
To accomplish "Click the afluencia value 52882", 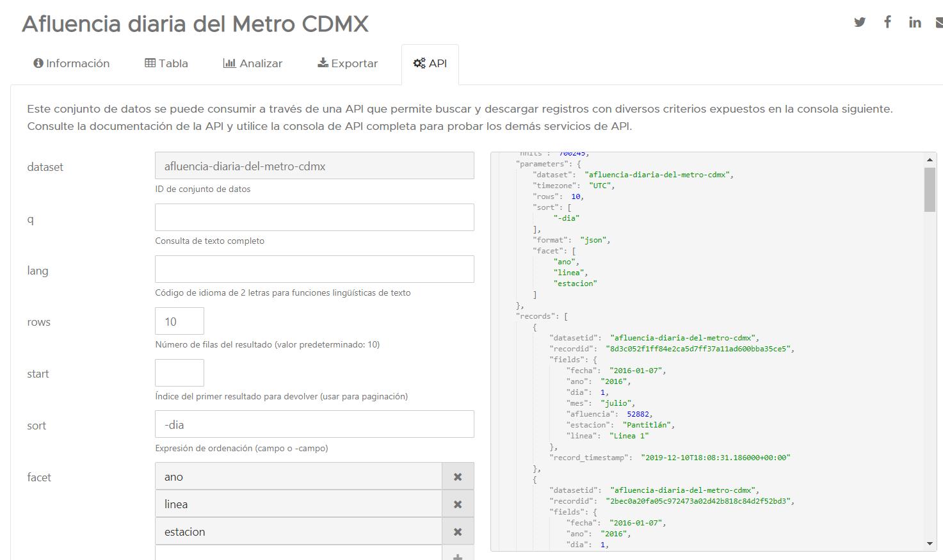I will click(x=638, y=414).
